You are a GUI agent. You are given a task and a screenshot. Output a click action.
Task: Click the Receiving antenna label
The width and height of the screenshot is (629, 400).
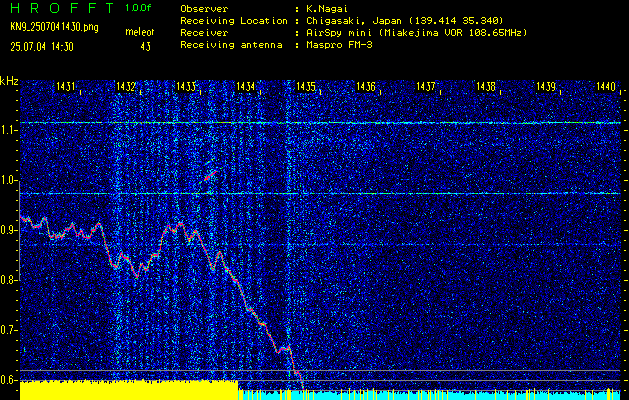point(231,45)
